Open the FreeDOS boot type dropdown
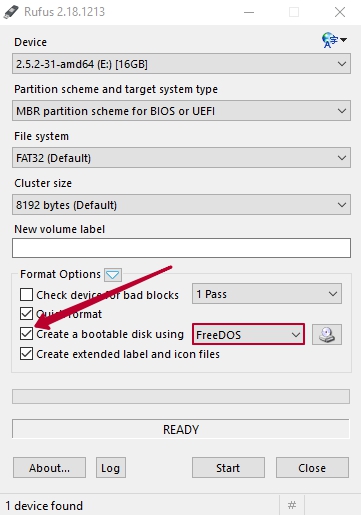This screenshot has height=515, width=361. pos(248,334)
